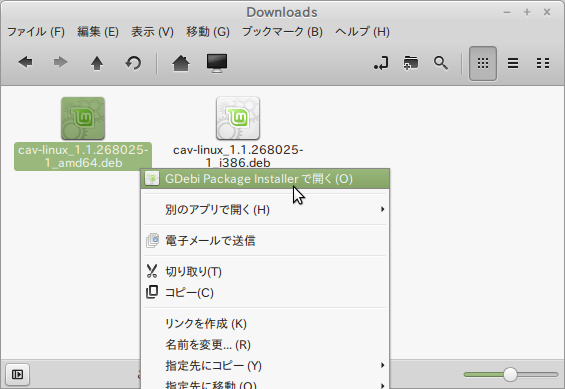The height and width of the screenshot is (389, 565).
Task: Expand the 別のアプリで開く submenu
Action: click(x=265, y=209)
